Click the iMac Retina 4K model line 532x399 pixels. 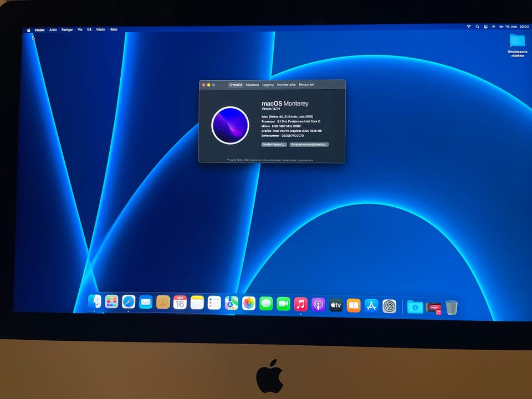tap(288, 116)
